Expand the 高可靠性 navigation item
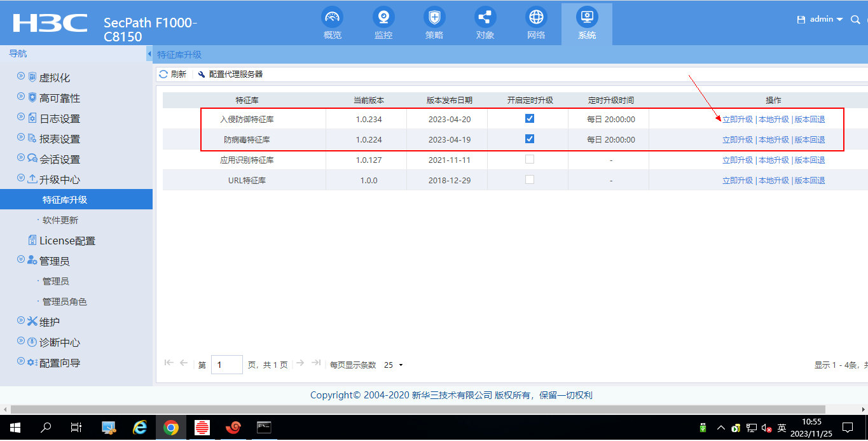Image resolution: width=868 pixels, height=441 pixels. [x=21, y=97]
